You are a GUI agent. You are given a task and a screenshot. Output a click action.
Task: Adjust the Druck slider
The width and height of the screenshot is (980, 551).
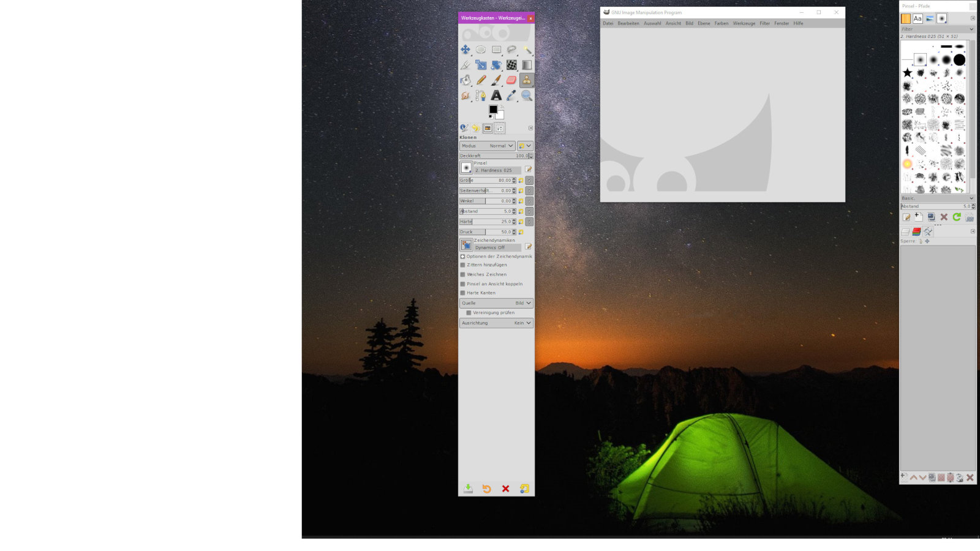(488, 232)
